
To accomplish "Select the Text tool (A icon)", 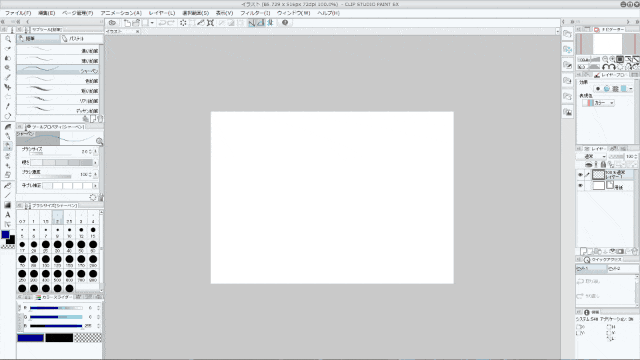I will click(8, 215).
